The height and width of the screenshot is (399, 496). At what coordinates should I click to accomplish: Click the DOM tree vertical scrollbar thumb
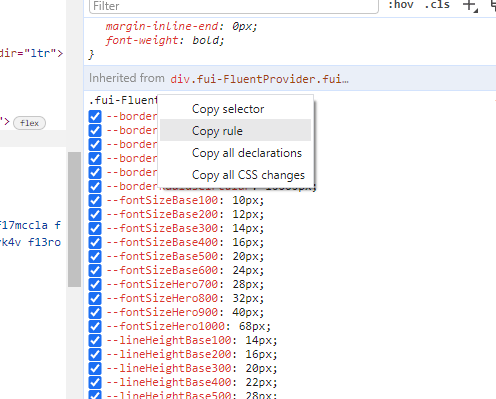[74, 219]
